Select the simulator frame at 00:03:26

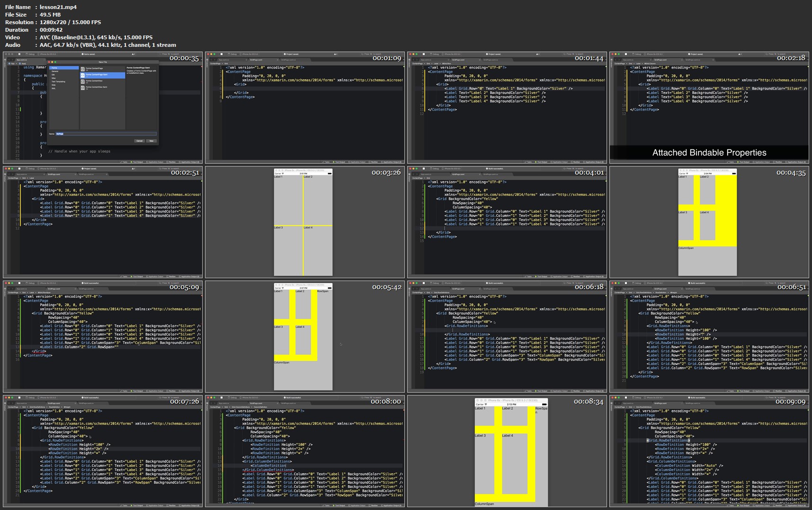point(305,222)
